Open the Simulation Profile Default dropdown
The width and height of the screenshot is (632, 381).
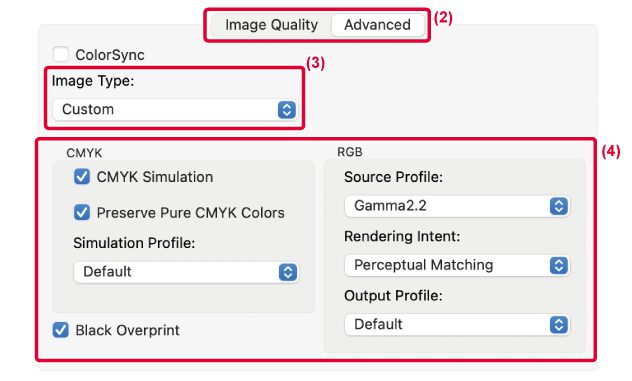point(186,272)
